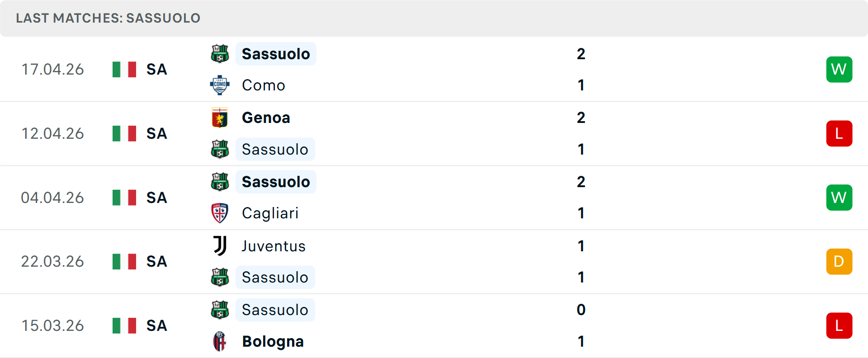Screen dimensions: 868x358
Task: Open the highlighted Sassuolo team name link
Action: point(276,54)
